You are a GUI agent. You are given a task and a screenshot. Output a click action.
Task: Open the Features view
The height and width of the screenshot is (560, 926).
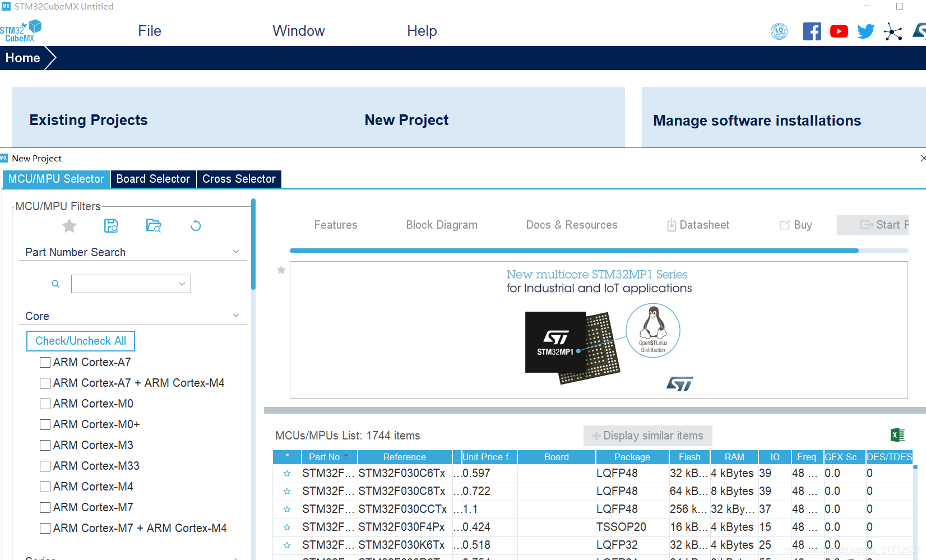(335, 225)
